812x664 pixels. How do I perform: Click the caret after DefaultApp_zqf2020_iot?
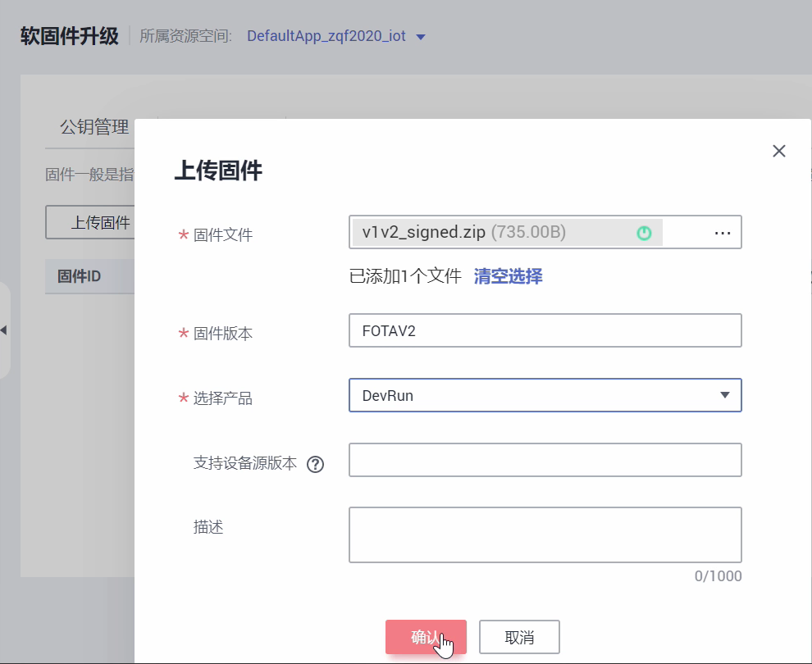click(422, 37)
